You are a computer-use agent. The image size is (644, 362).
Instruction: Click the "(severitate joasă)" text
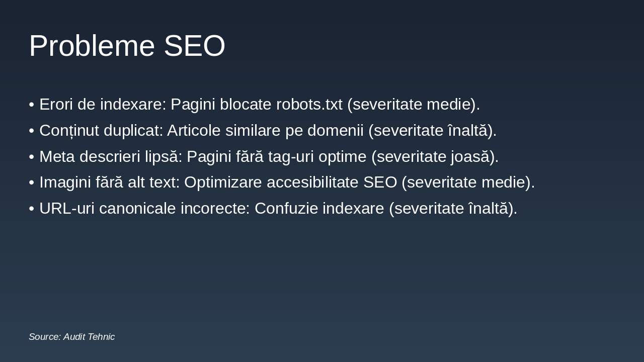(x=434, y=157)
